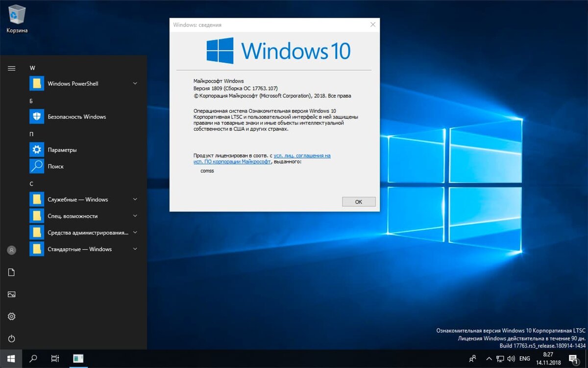Open Task View icon on taskbar
The height and width of the screenshot is (368, 588).
point(55,359)
